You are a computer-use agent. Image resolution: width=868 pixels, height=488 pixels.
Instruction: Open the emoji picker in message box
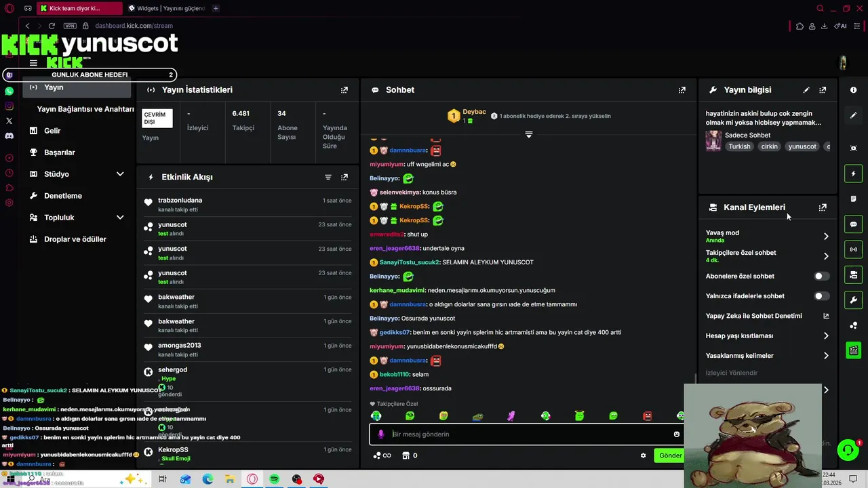676,434
